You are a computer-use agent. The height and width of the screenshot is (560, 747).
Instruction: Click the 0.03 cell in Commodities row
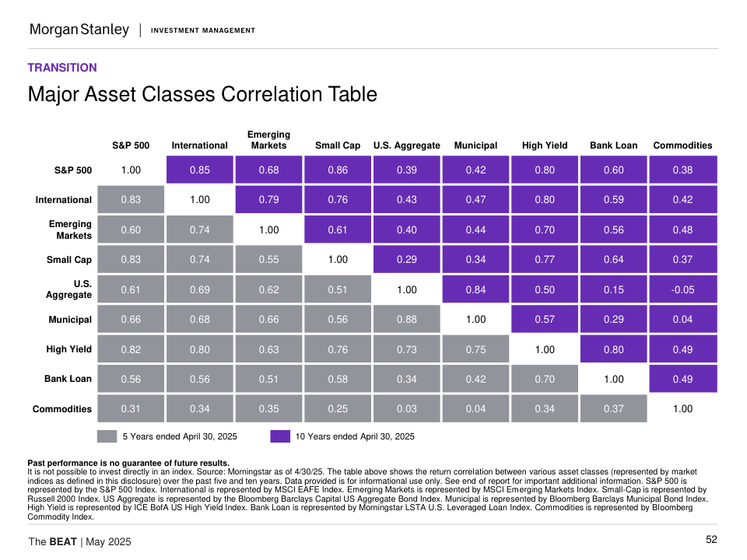click(x=406, y=408)
